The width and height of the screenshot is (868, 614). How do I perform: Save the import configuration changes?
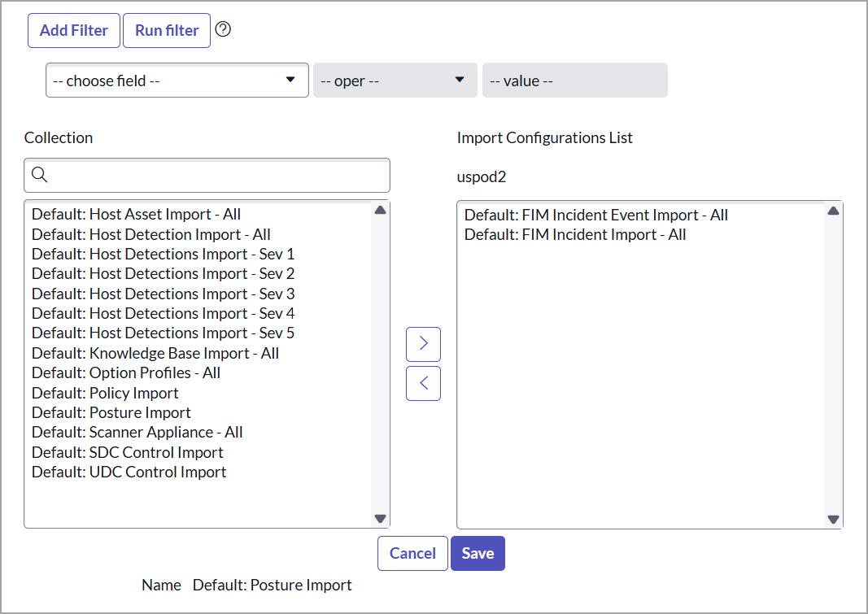[x=478, y=553]
